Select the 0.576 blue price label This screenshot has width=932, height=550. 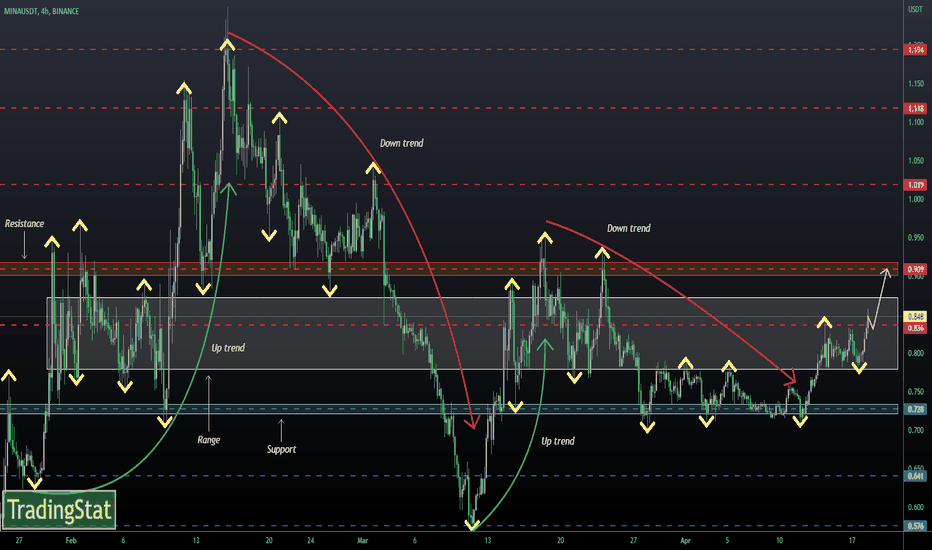coord(915,526)
